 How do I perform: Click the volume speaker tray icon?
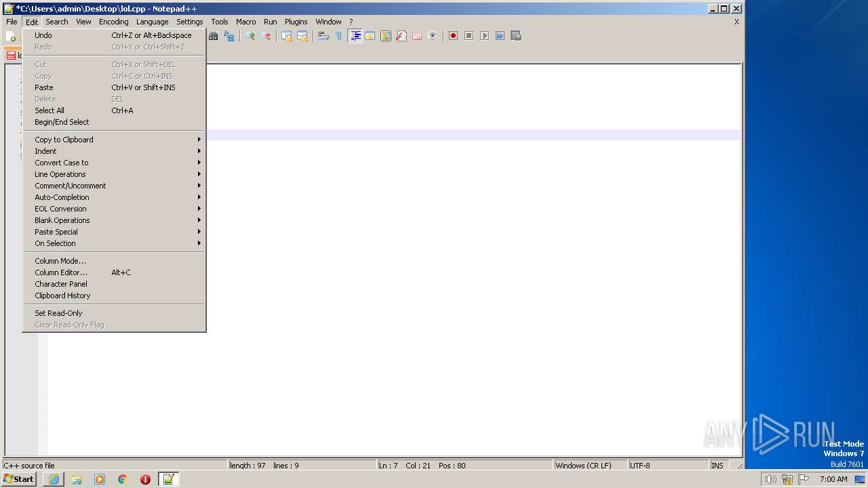[770, 479]
